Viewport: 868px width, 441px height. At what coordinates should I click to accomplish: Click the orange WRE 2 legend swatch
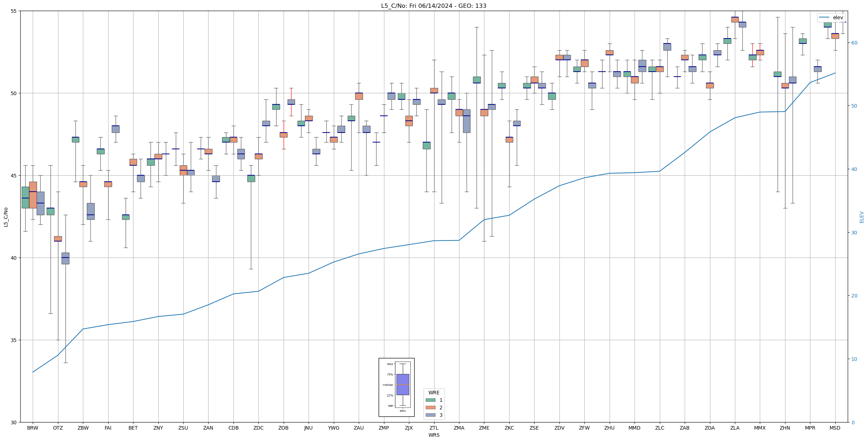tap(430, 408)
